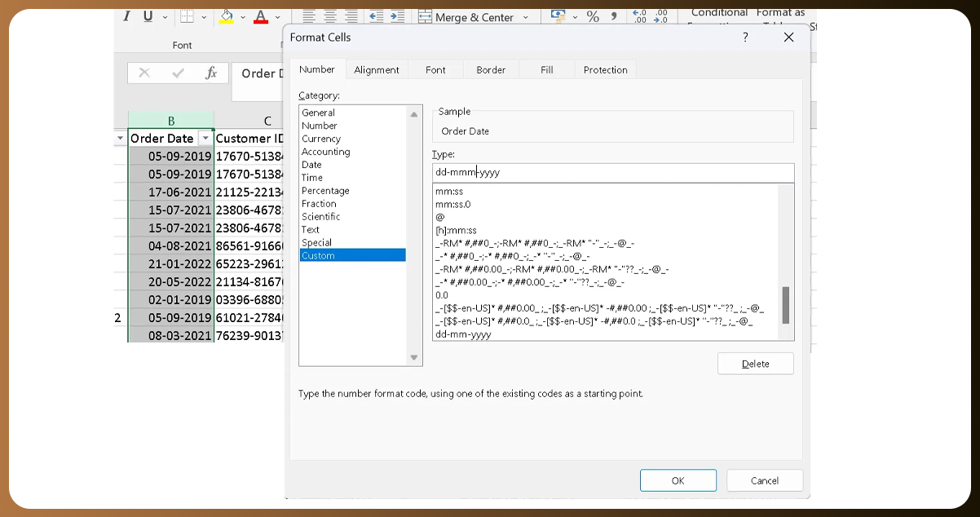Select the Date category in the list
The image size is (980, 517).
[x=311, y=165]
